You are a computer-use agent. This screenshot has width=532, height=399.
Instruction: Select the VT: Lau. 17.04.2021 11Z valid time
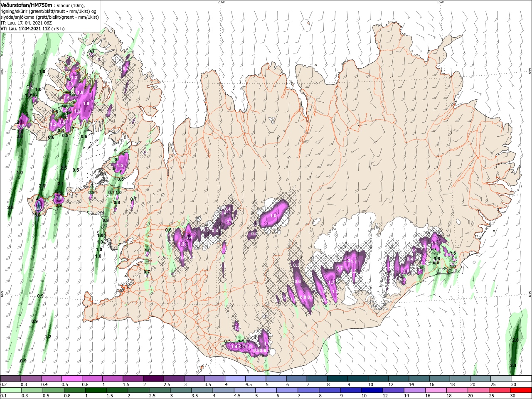(x=25, y=29)
